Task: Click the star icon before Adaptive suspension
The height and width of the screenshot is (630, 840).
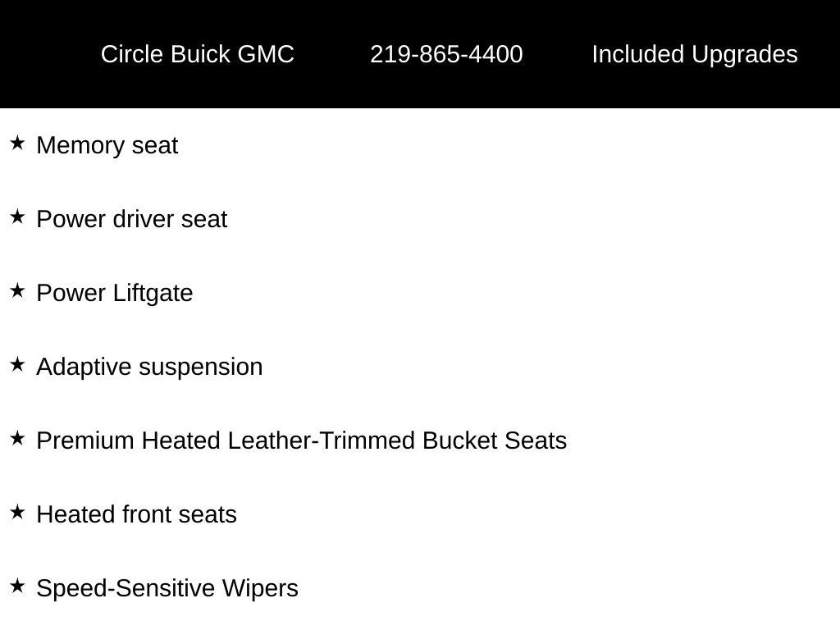Action: pos(17,365)
